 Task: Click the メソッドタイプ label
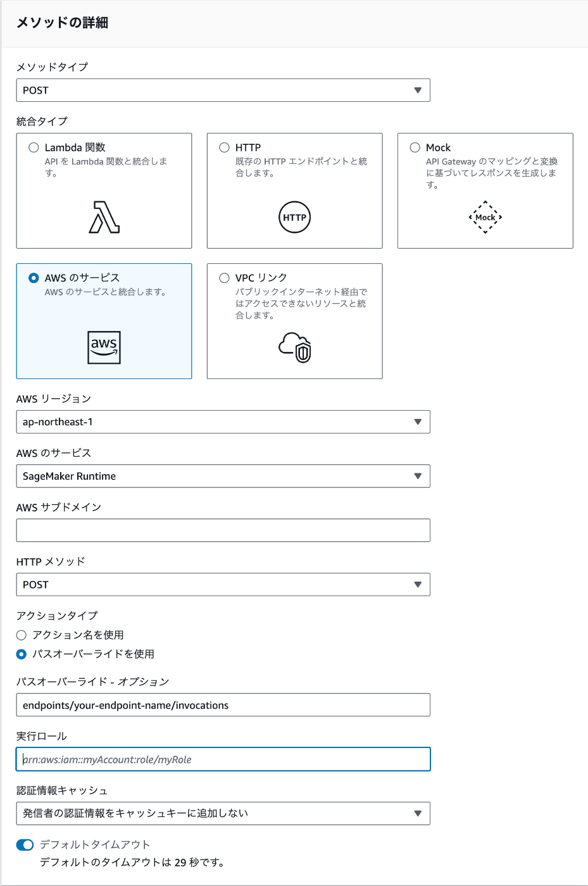click(52, 66)
